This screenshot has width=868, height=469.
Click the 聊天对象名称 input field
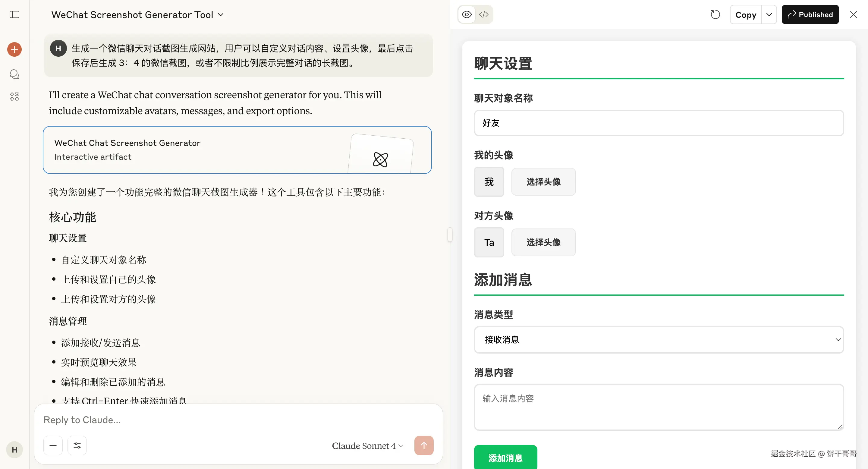click(x=659, y=123)
